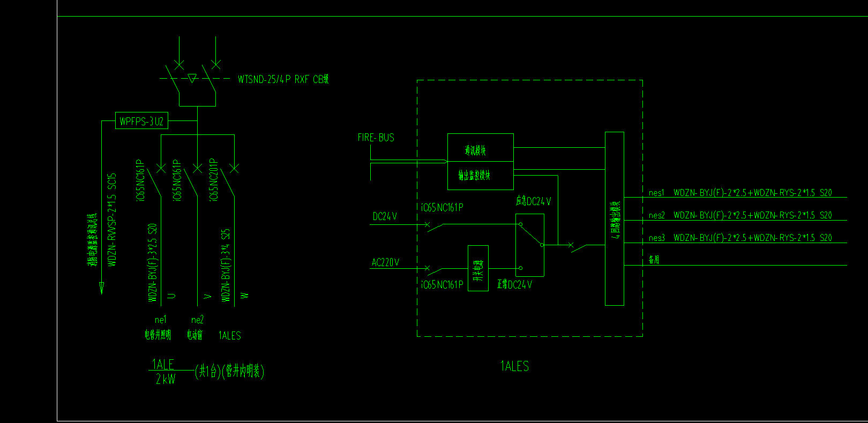Click the arrowhead ending the communication line

[101, 288]
